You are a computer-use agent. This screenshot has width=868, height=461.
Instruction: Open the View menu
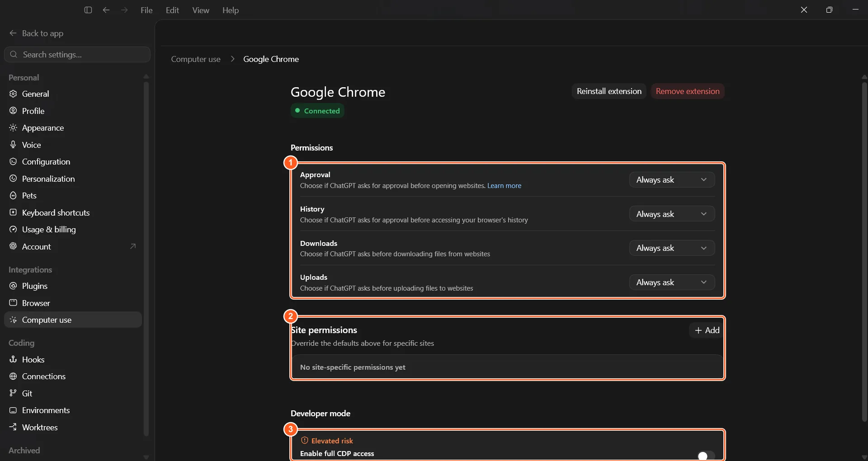(x=201, y=10)
